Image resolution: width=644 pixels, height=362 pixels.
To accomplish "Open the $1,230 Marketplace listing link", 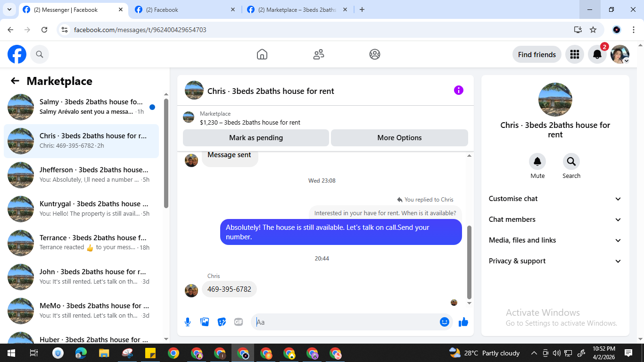I will [250, 122].
